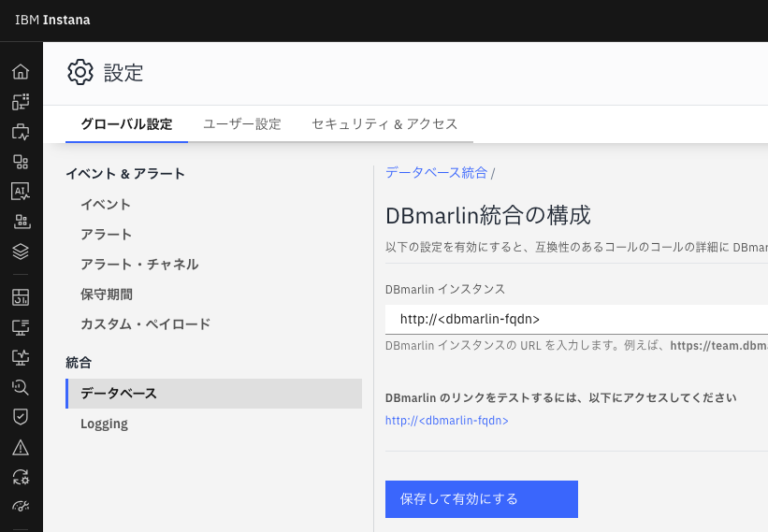Open Events via the warning triangle icon
The width and height of the screenshot is (768, 532).
[21, 447]
